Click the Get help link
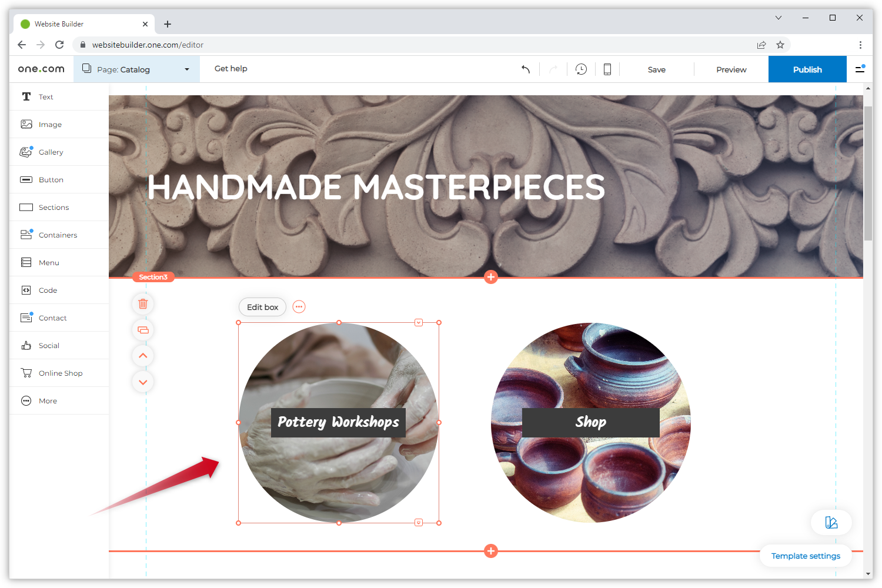The image size is (882, 588). point(230,69)
